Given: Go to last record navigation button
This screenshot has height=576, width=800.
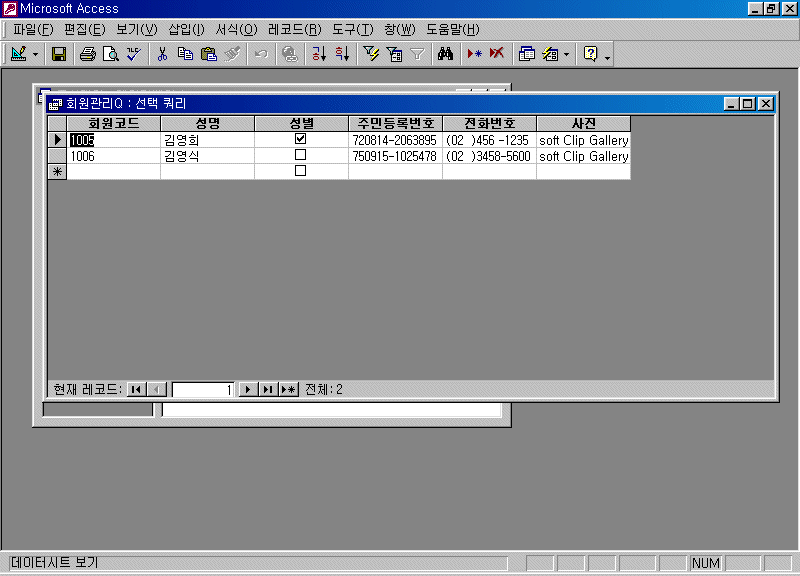Looking at the screenshot, I should point(268,390).
